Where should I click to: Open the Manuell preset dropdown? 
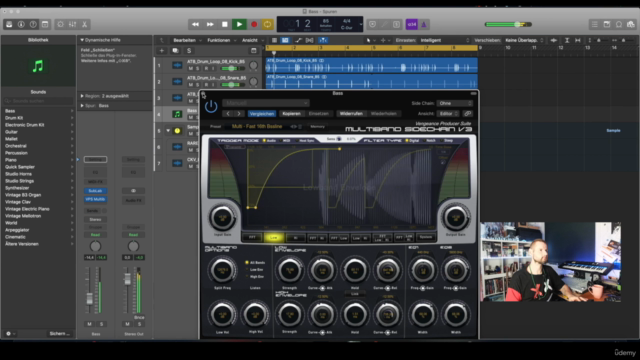(266, 103)
